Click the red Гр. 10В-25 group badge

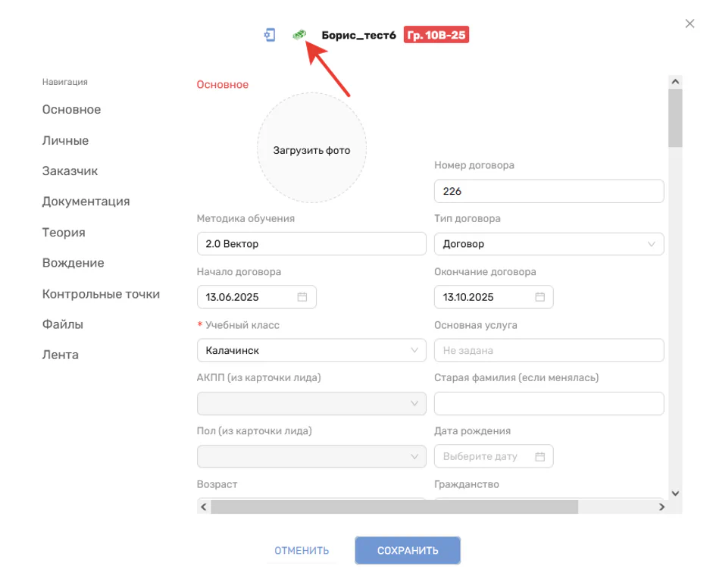(x=436, y=35)
